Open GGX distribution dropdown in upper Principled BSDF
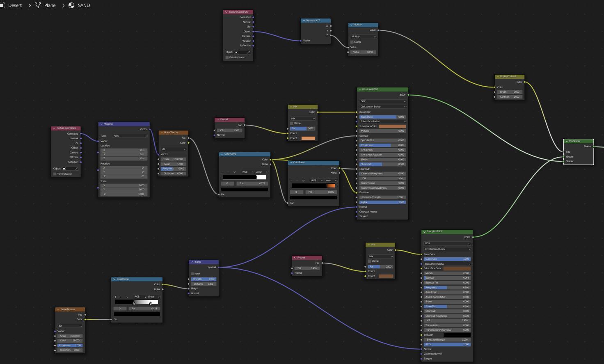The image size is (604, 364). pyautogui.click(x=382, y=101)
